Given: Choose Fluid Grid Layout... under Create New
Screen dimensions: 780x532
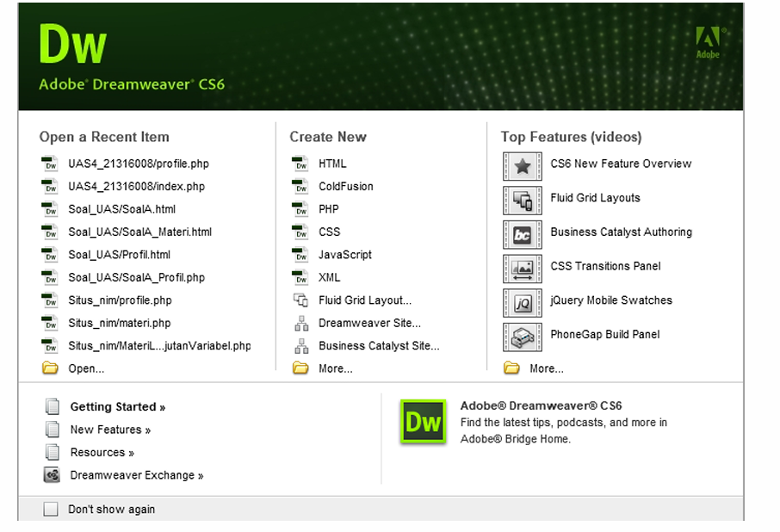Looking at the screenshot, I should point(365,300).
